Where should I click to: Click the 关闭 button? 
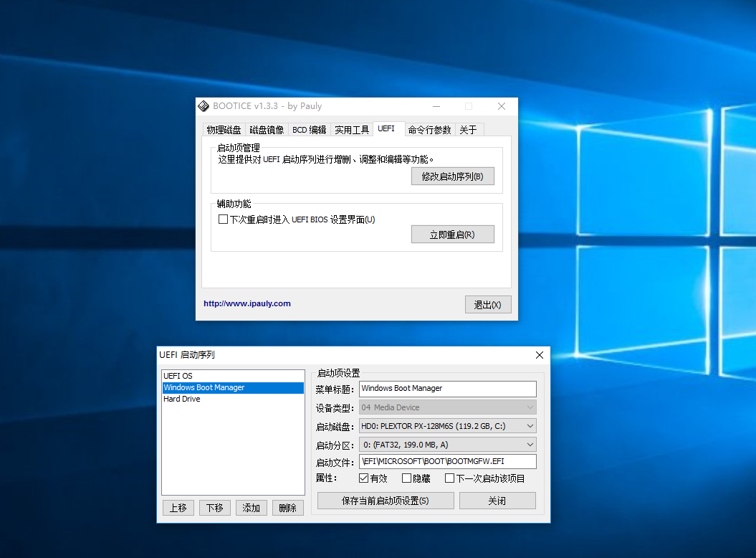(x=497, y=501)
